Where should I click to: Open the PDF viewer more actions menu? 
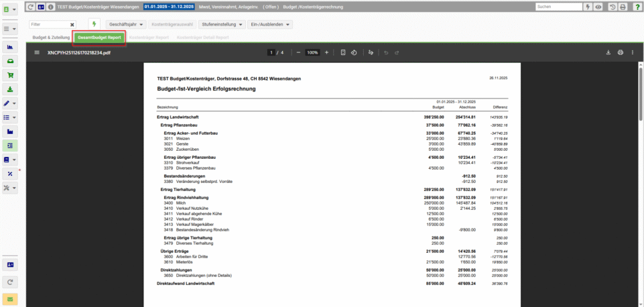tap(633, 52)
